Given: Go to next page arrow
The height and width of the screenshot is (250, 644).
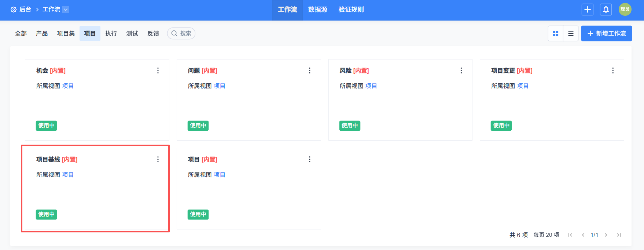Looking at the screenshot, I should (606, 235).
